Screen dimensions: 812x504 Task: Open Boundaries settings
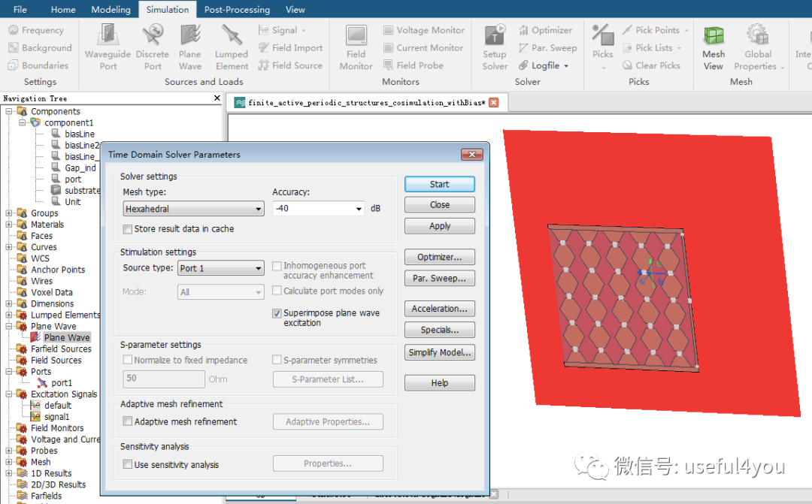[38, 65]
